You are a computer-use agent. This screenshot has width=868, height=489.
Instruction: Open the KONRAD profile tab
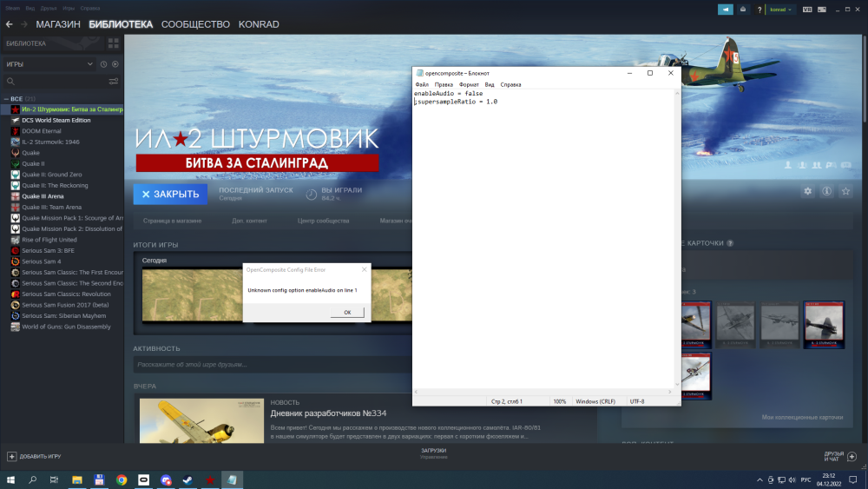click(x=259, y=24)
